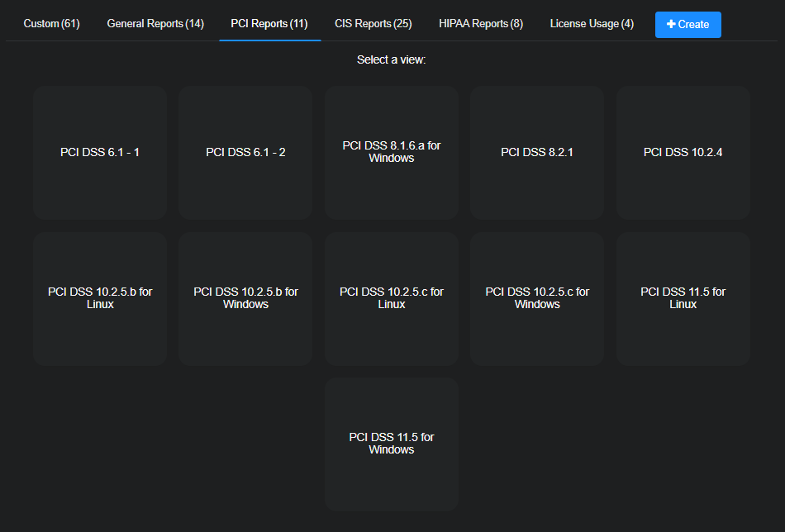Select PCI DSS 11.5 for Windows tile
Viewport: 785px width, 532px height.
click(392, 444)
